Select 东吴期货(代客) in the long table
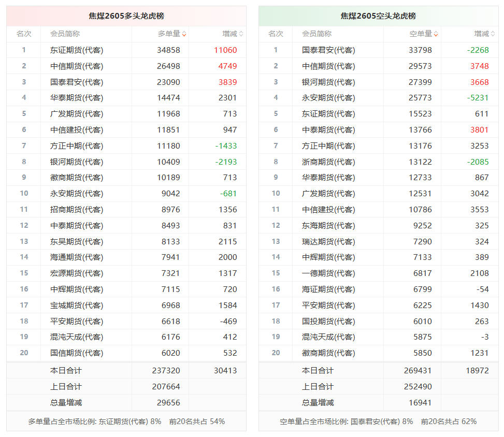This screenshot has width=504, height=437. (x=77, y=242)
